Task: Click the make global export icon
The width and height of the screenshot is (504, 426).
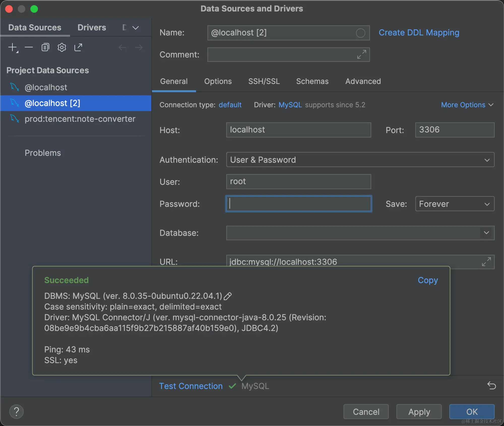Action: 78,47
